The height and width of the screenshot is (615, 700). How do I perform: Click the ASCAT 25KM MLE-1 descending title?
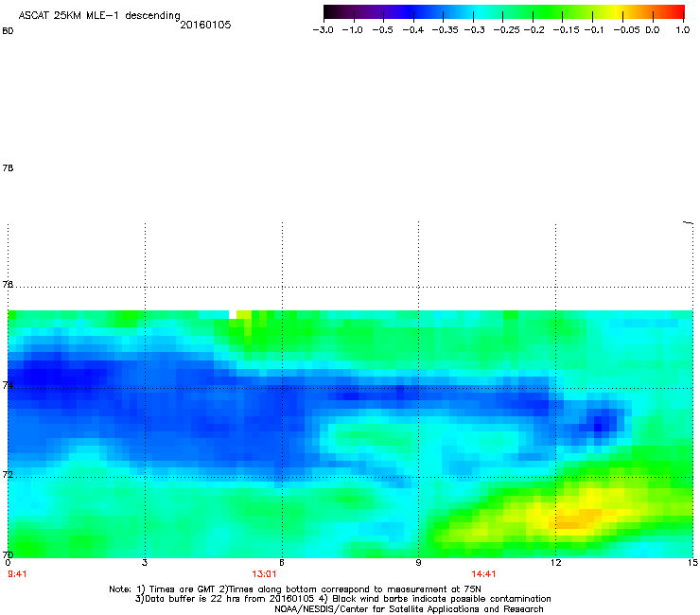[99, 15]
